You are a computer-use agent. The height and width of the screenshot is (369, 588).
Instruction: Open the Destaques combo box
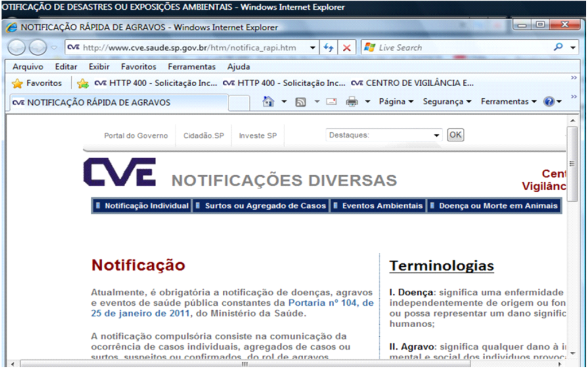(x=384, y=135)
